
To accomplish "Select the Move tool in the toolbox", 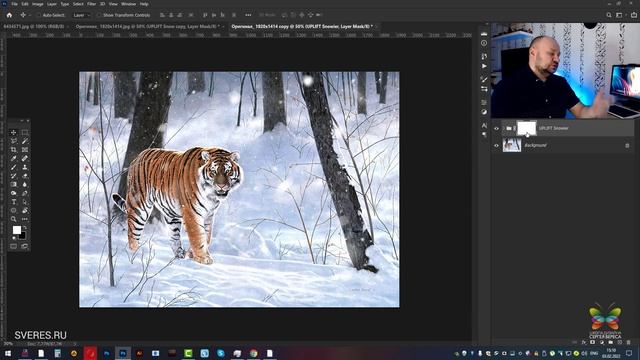I will point(13,133).
